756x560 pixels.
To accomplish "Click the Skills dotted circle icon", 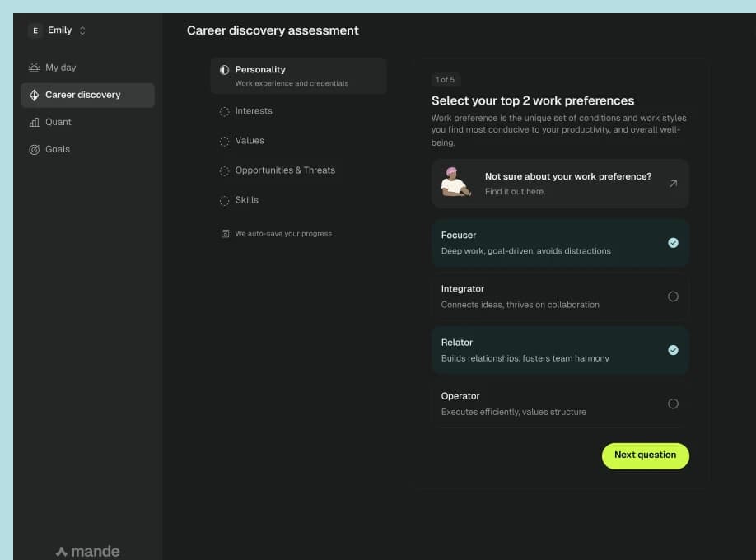I will click(x=224, y=201).
